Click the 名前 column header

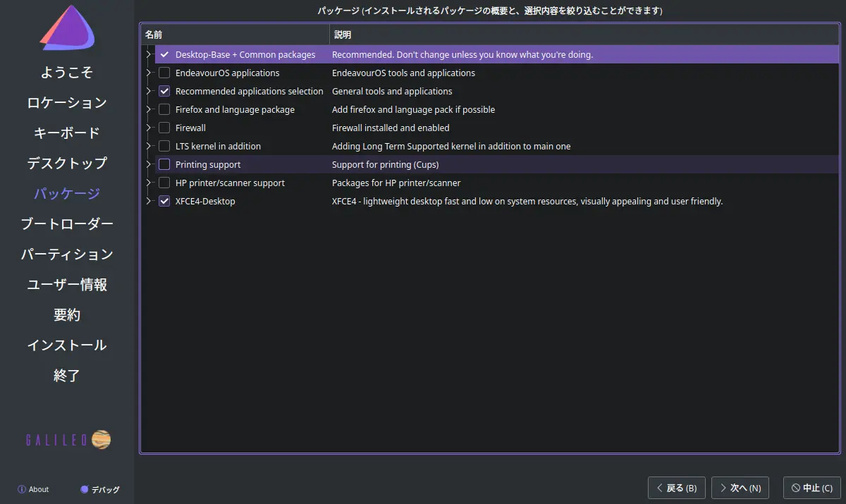pos(234,35)
